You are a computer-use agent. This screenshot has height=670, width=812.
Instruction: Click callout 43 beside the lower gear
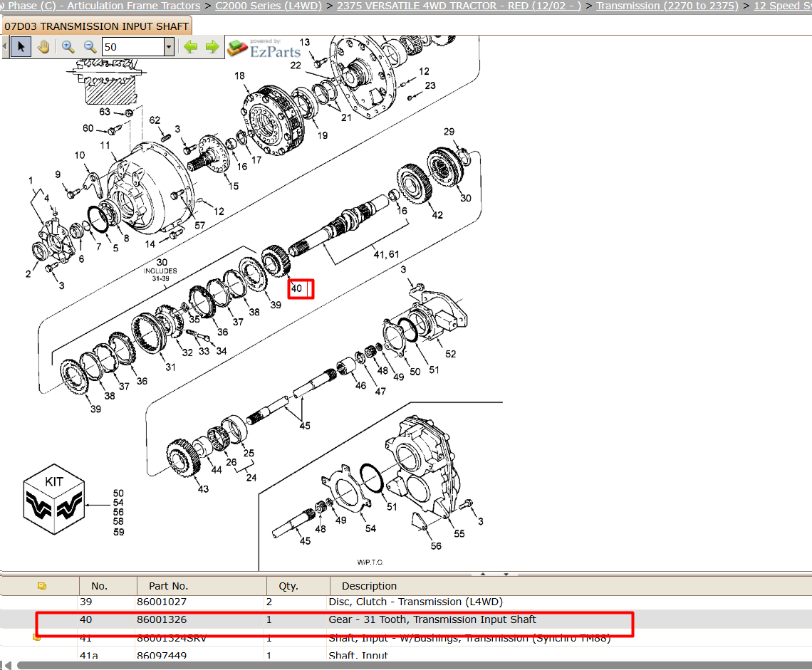[203, 488]
